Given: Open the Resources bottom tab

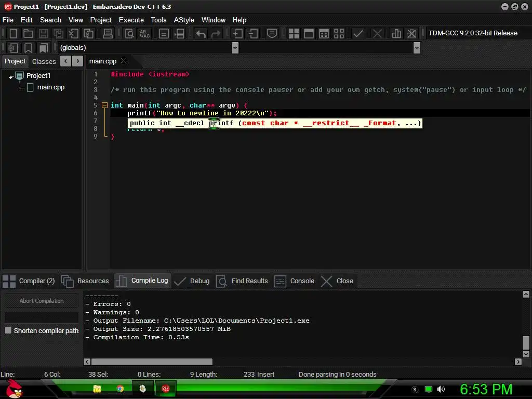Looking at the screenshot, I should pyautogui.click(x=85, y=281).
